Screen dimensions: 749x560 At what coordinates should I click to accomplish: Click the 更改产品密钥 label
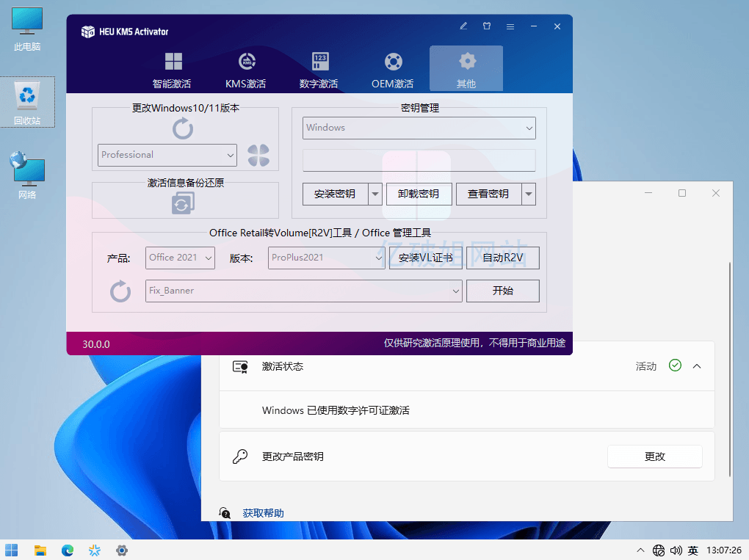(x=293, y=457)
